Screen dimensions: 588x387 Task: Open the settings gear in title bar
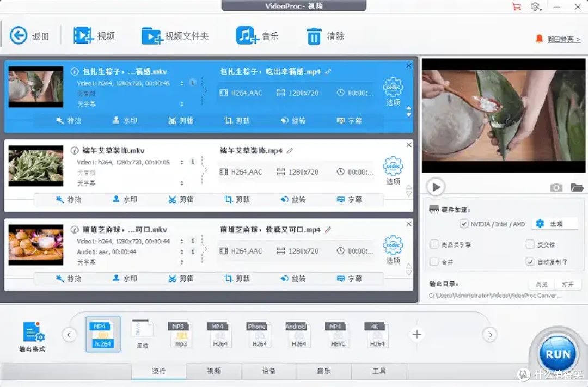point(536,7)
